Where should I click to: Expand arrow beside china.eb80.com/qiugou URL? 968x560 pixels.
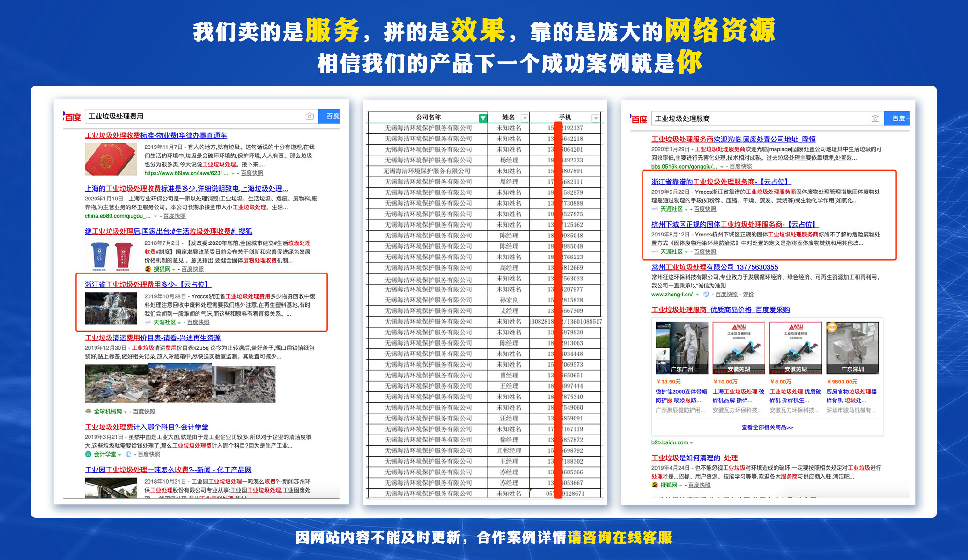[155, 216]
